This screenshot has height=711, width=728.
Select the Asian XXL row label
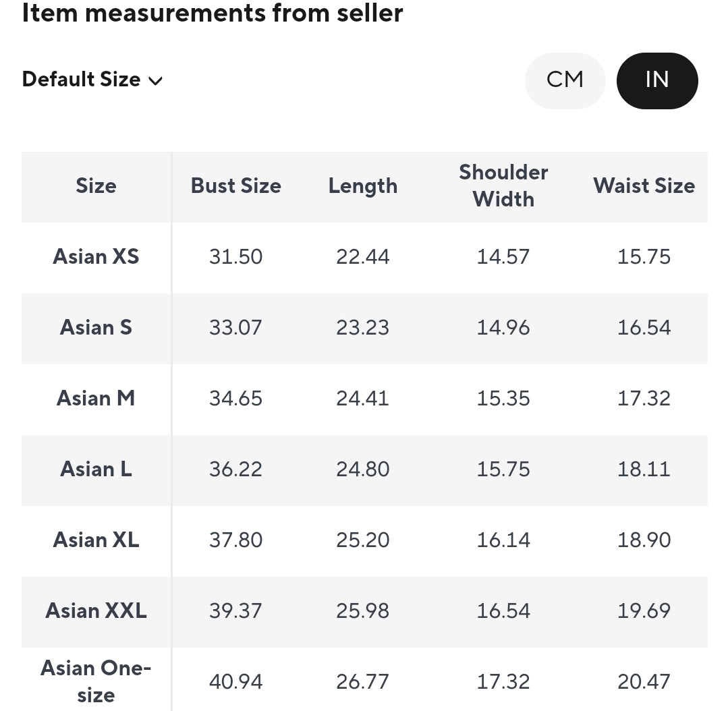pos(96,610)
